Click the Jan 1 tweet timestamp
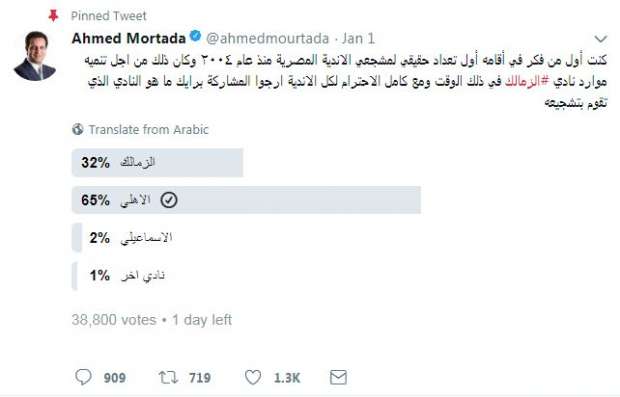The height and width of the screenshot is (397, 620). (358, 38)
